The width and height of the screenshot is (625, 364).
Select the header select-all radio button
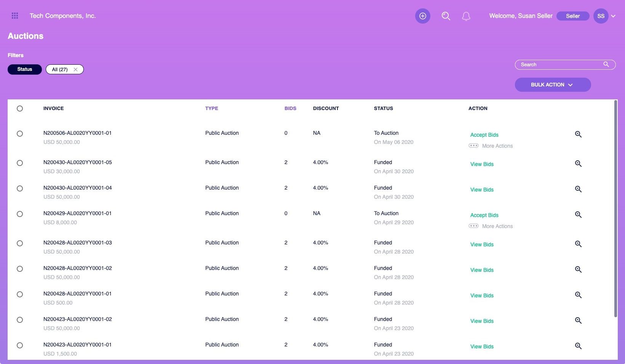[20, 109]
